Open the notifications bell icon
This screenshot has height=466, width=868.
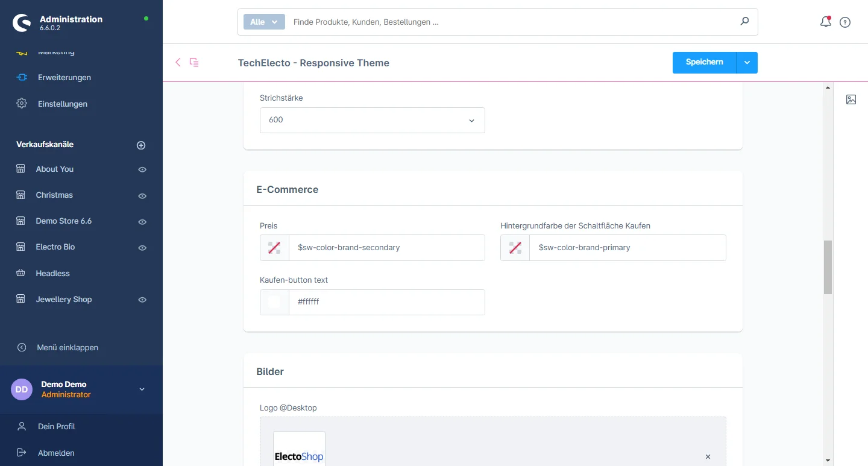tap(825, 22)
